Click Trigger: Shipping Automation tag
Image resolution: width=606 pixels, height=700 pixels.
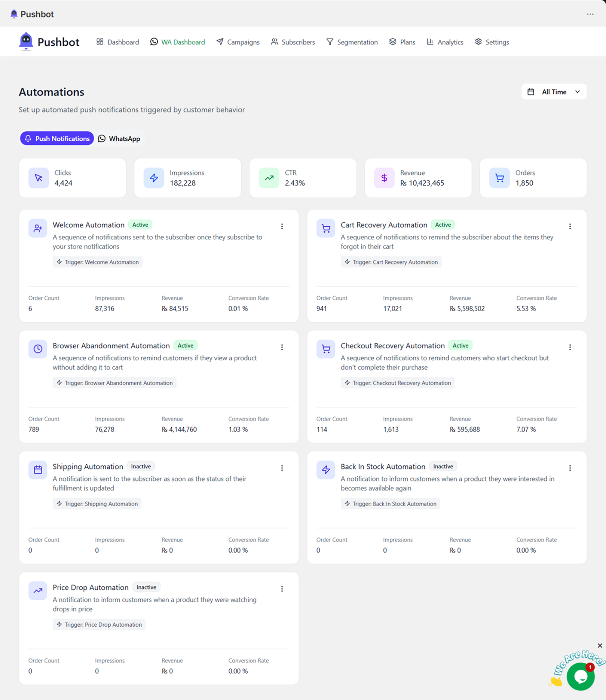[x=97, y=504]
